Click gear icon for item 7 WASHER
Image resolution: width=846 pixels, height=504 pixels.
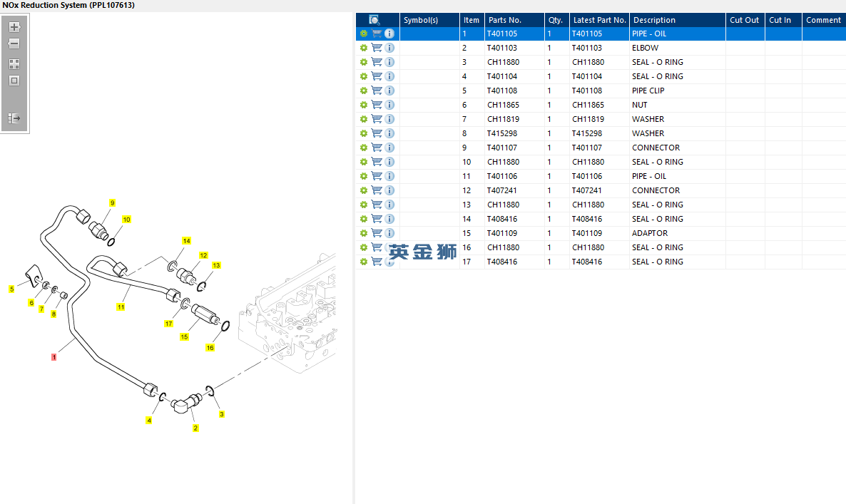(364, 119)
